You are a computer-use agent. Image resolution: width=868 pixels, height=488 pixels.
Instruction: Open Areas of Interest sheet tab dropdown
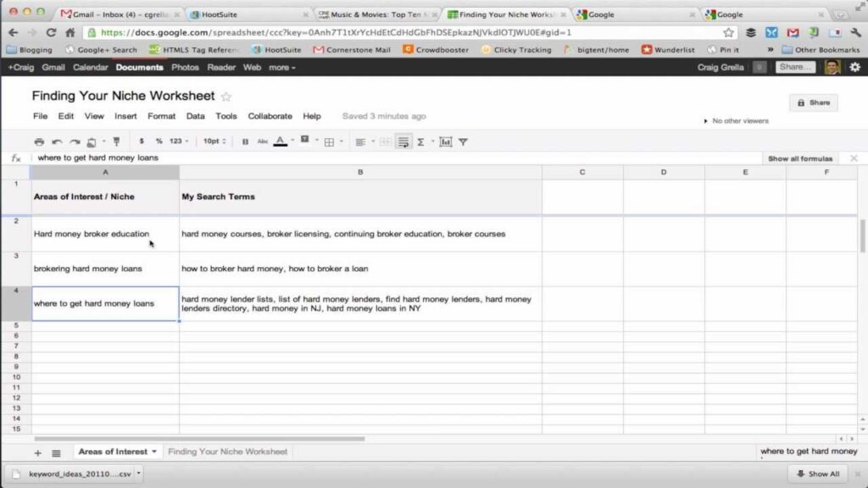coord(154,452)
